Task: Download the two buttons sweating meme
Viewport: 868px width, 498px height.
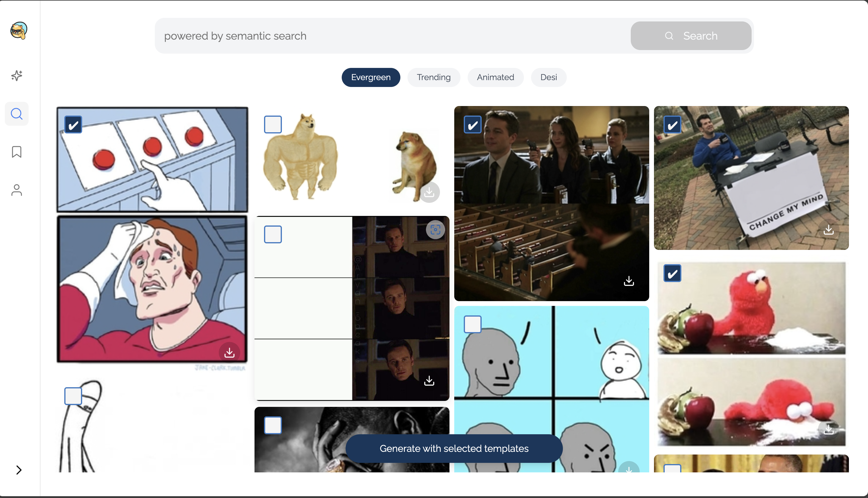Action: click(229, 352)
